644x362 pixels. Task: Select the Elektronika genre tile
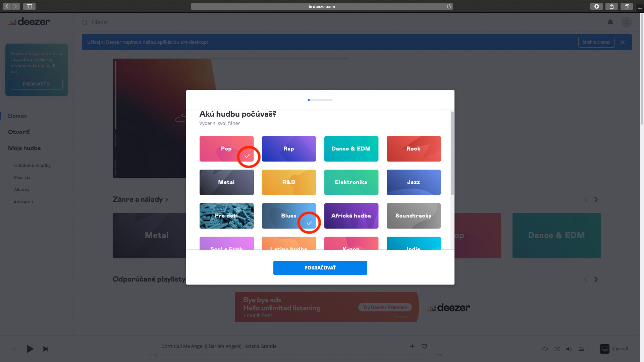pos(351,182)
